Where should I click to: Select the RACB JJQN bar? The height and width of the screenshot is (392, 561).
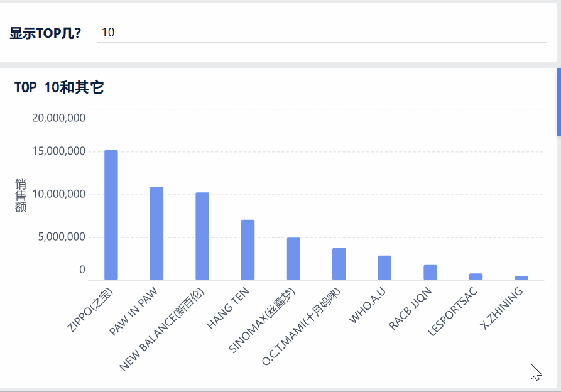click(x=430, y=272)
